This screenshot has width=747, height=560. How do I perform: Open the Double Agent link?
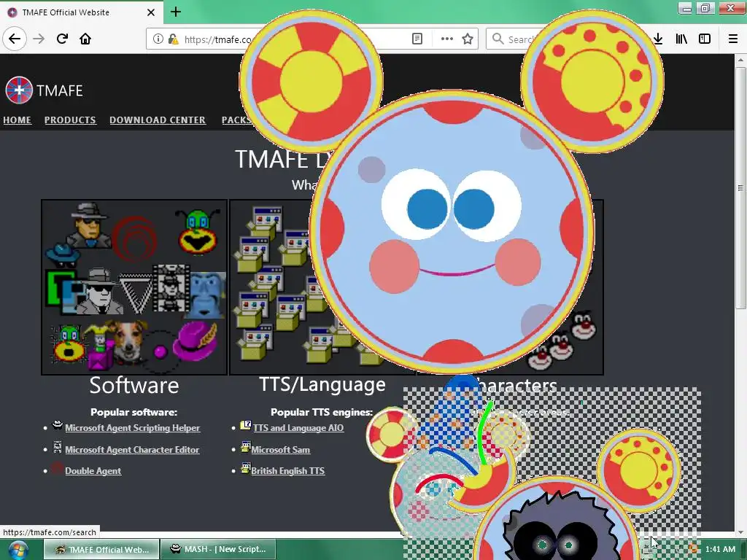click(93, 470)
